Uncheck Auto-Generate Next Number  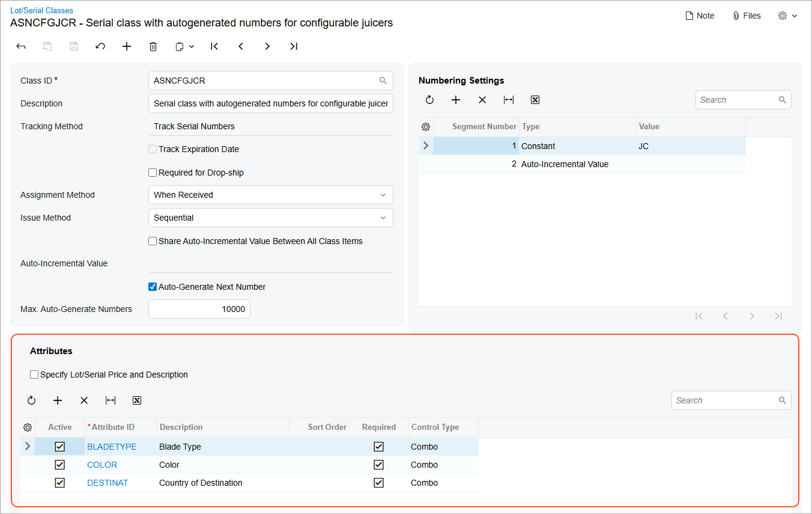153,287
